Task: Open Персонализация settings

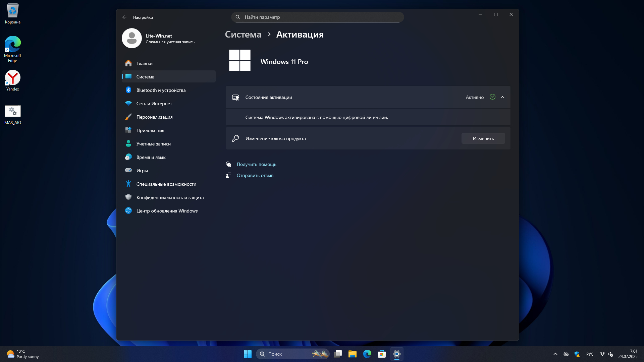Action: pyautogui.click(x=154, y=117)
